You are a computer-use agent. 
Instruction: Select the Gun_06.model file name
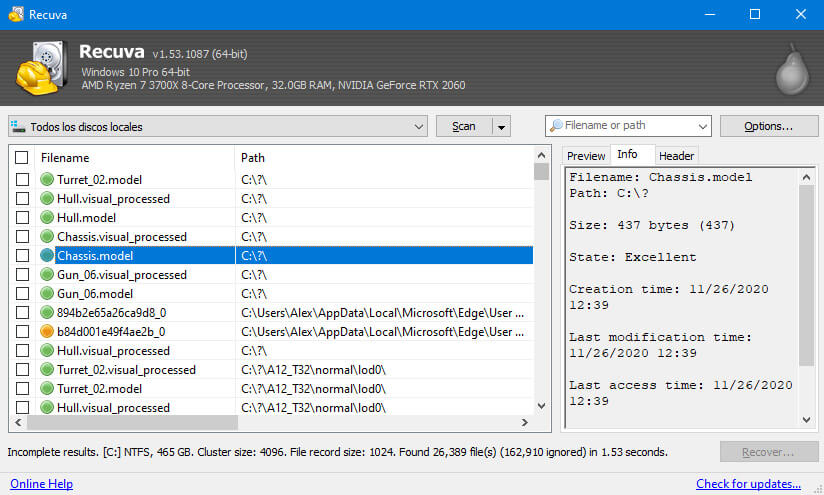pyautogui.click(x=95, y=294)
